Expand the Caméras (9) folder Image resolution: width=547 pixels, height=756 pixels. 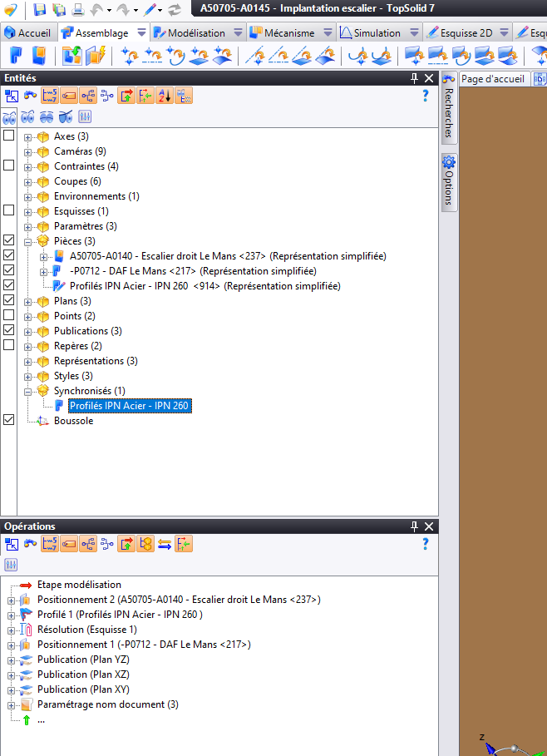click(28, 152)
